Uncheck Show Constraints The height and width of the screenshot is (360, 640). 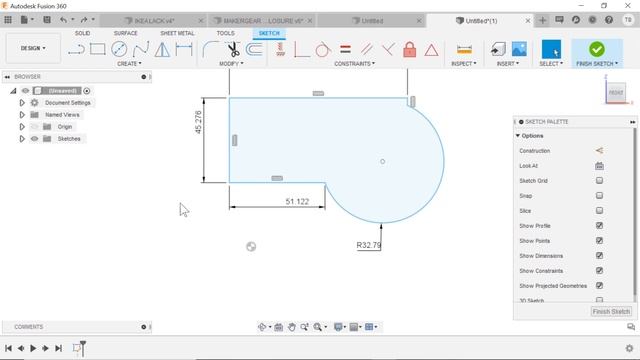pyautogui.click(x=599, y=271)
